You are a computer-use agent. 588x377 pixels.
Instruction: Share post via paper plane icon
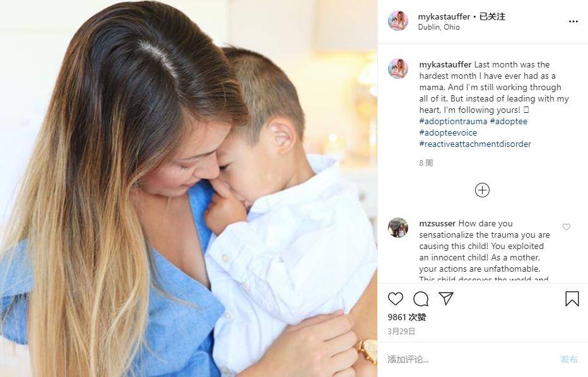(446, 298)
